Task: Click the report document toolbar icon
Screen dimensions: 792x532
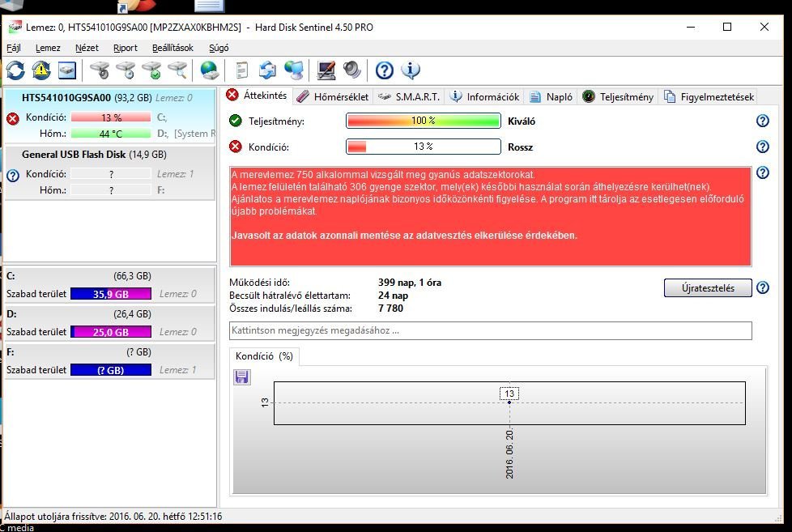Action: [x=242, y=70]
